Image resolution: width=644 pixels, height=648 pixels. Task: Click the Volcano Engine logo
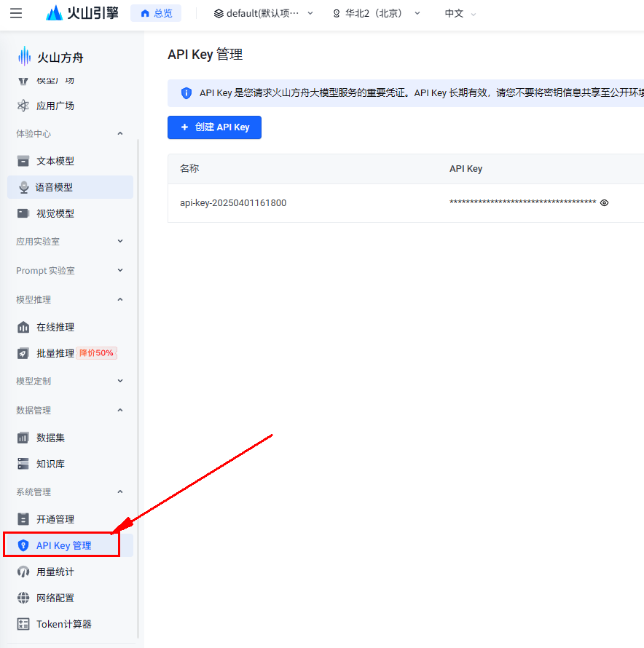(82, 13)
